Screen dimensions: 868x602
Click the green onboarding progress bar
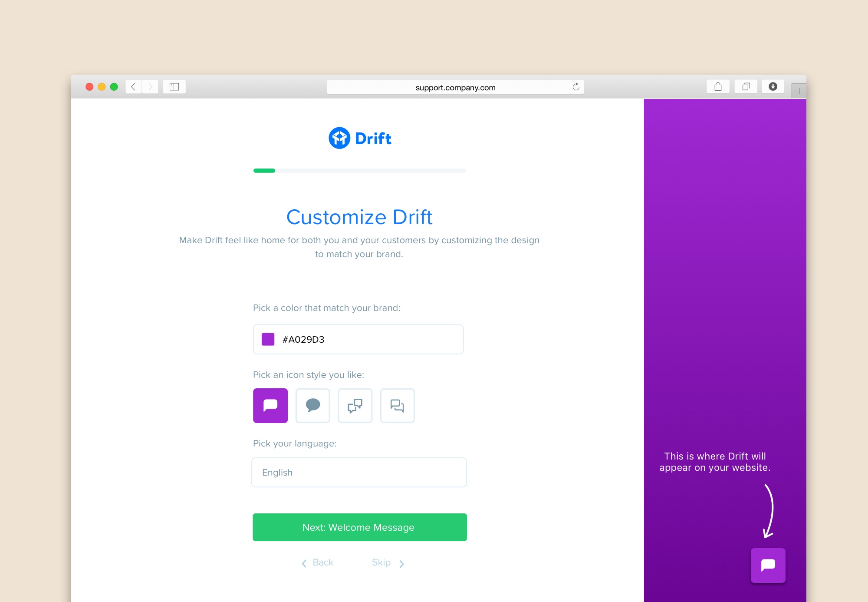pos(360,171)
